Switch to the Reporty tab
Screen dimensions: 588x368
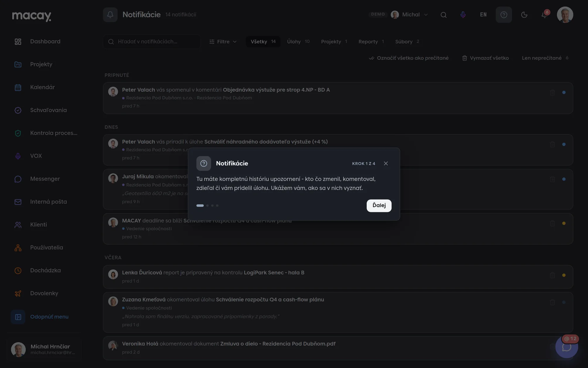371,42
